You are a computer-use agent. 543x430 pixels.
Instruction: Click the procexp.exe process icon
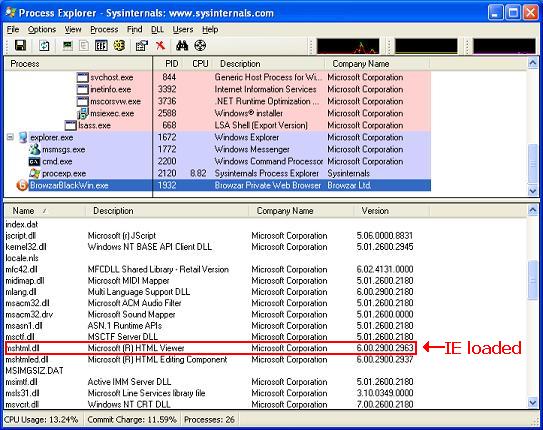click(35, 173)
